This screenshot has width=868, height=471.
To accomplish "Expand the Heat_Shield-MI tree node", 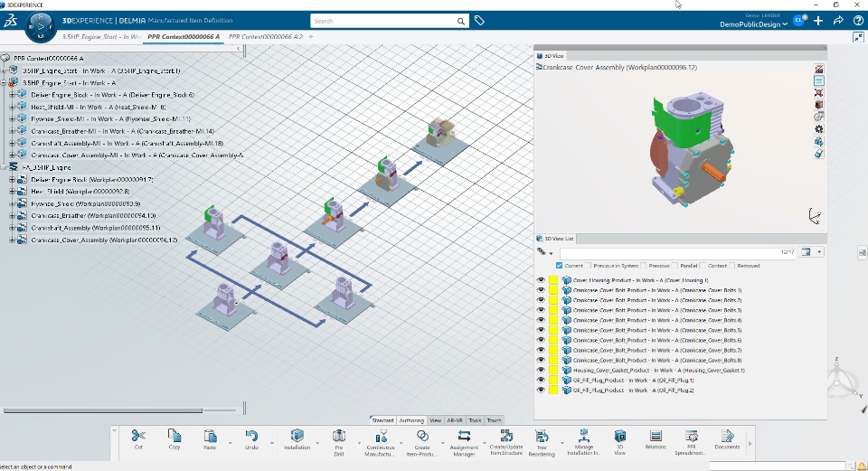I will (x=12, y=107).
